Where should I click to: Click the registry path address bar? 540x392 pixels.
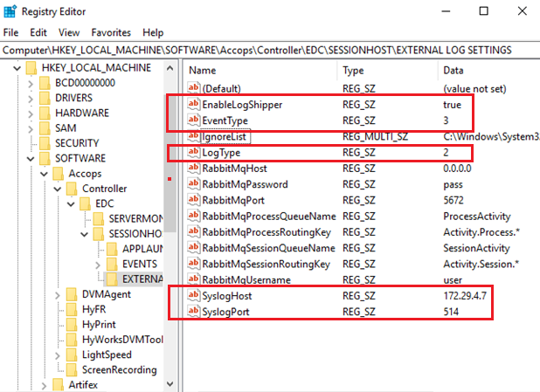tap(270, 51)
